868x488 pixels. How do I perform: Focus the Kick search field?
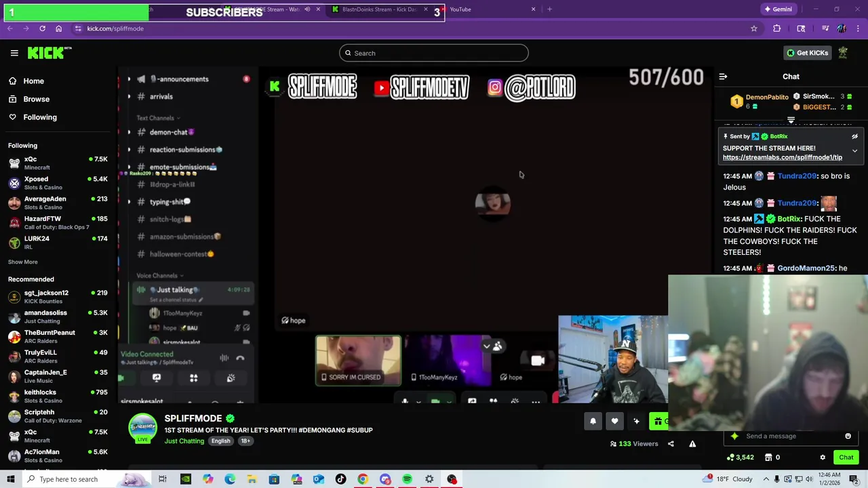click(x=434, y=53)
